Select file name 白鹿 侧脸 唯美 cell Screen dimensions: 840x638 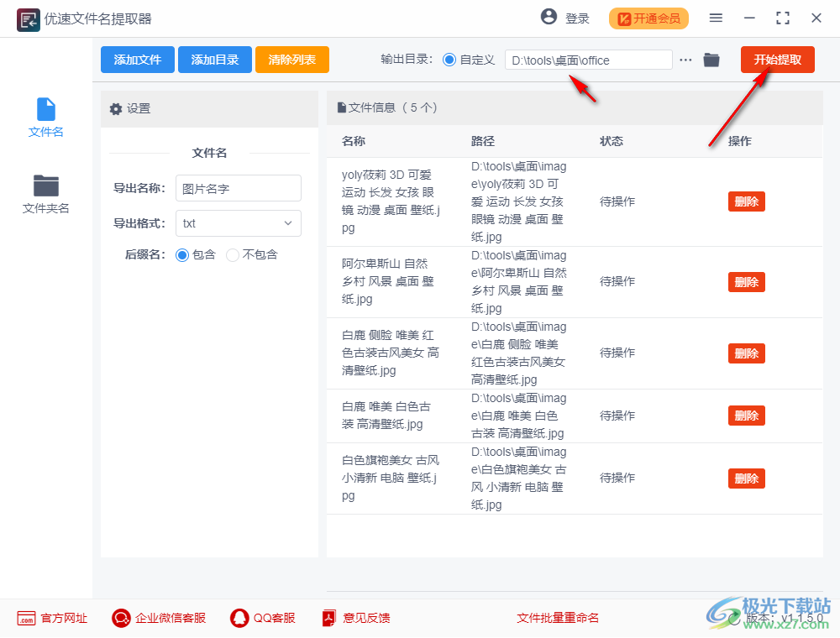[x=391, y=353]
